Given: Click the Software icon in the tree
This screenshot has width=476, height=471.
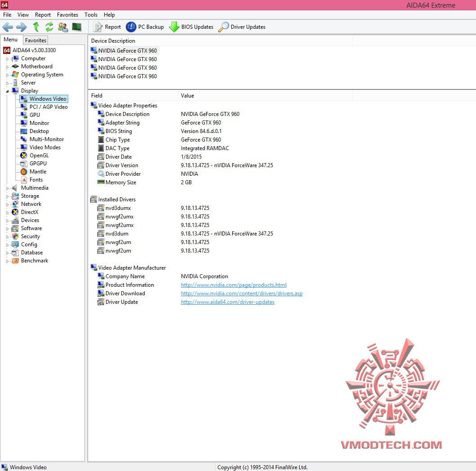Looking at the screenshot, I should pyautogui.click(x=15, y=228).
